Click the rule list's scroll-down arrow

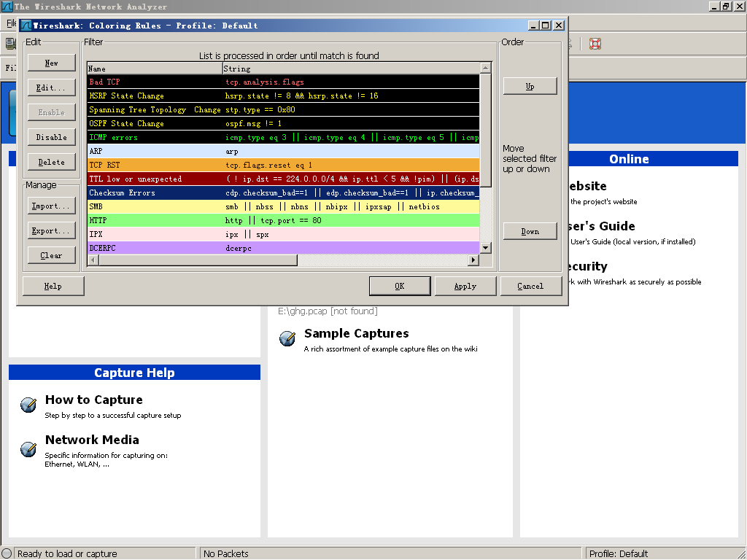tap(485, 248)
